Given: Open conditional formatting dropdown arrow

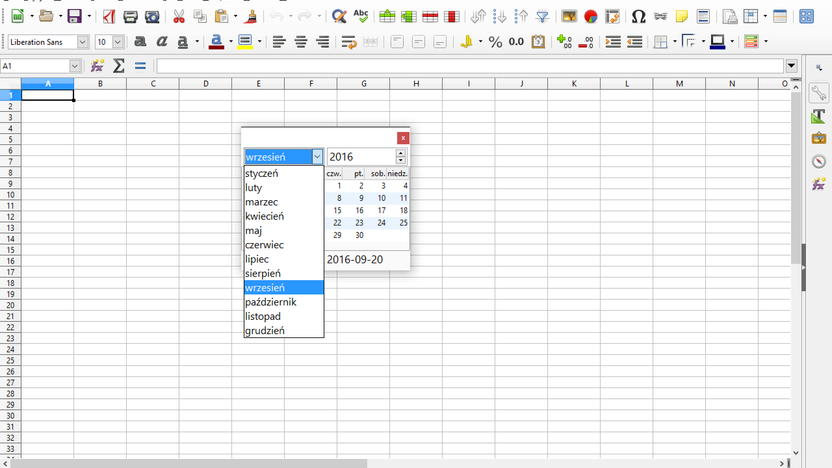Looking at the screenshot, I should 766,41.
